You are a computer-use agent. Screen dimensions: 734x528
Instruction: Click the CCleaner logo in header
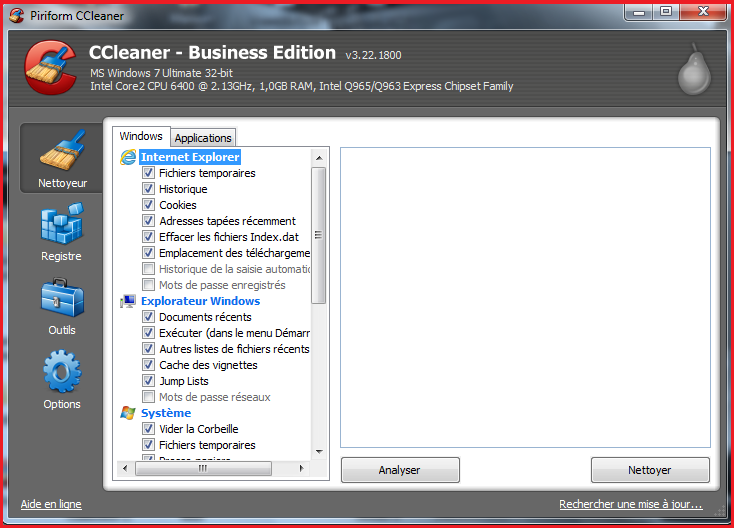tap(51, 67)
